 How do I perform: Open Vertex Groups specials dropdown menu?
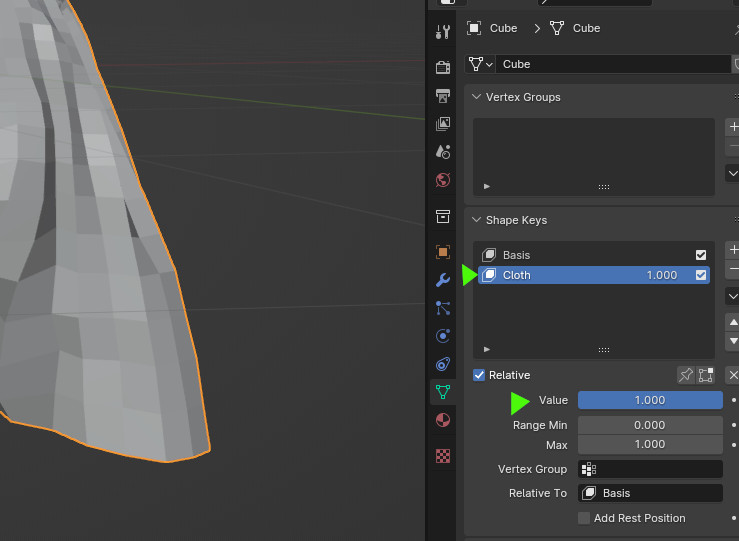pos(733,173)
